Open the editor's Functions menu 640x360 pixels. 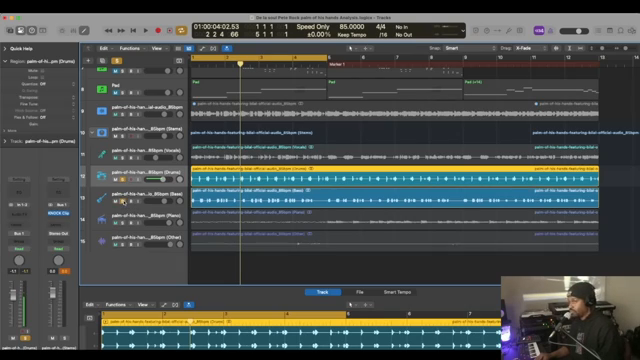pos(118,305)
